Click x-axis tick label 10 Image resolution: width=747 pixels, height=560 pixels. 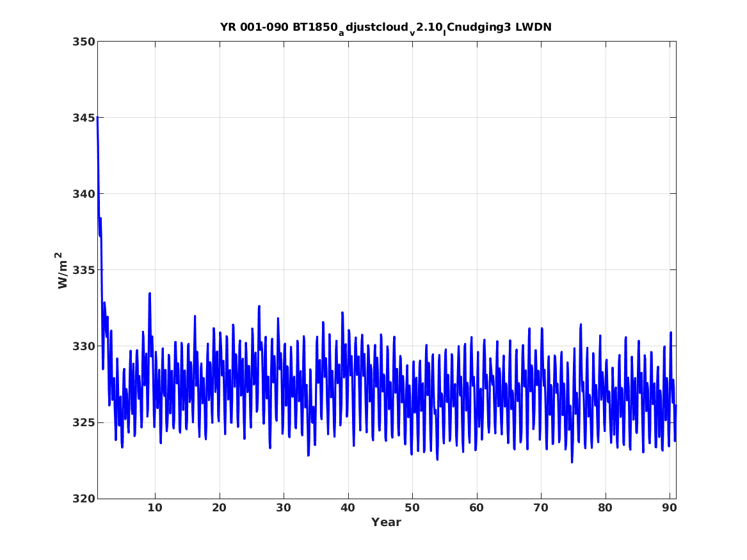pyautogui.click(x=155, y=508)
